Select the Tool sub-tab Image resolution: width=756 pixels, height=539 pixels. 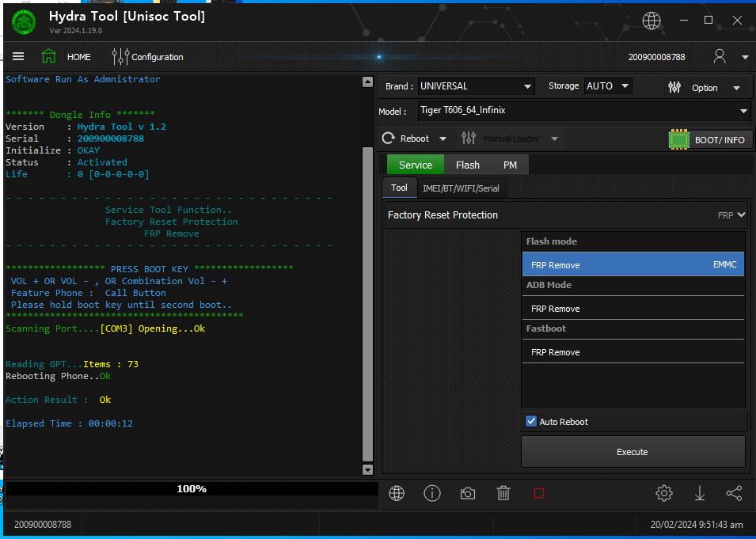click(399, 188)
